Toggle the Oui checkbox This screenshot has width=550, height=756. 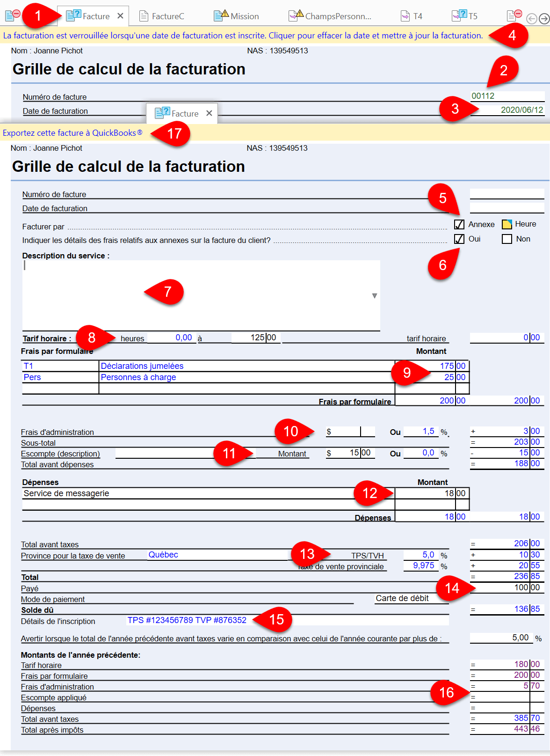[459, 239]
